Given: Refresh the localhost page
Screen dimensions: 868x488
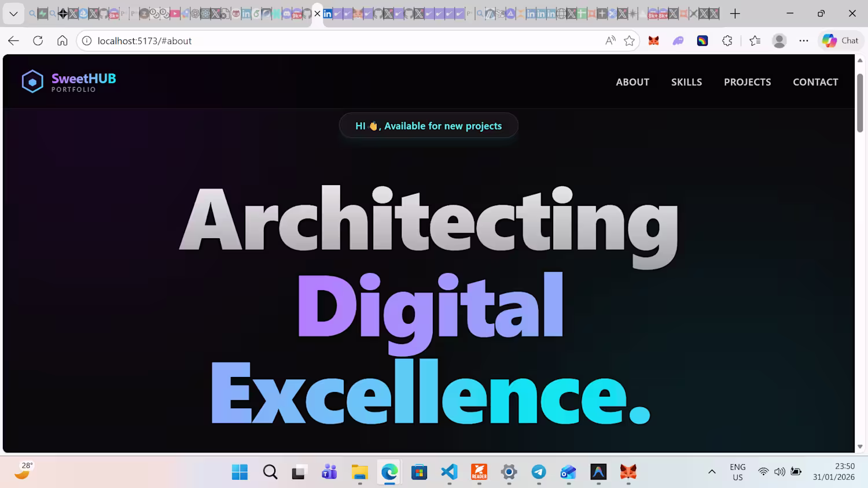Looking at the screenshot, I should [x=38, y=40].
